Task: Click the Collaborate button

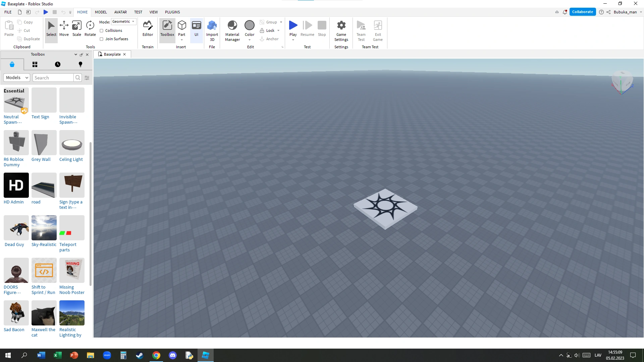Action: click(x=582, y=12)
